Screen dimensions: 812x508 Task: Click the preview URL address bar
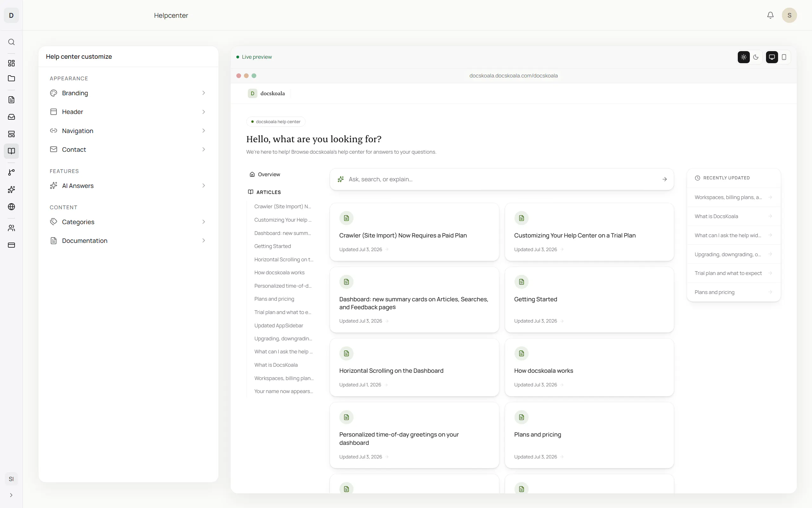[x=514, y=76]
